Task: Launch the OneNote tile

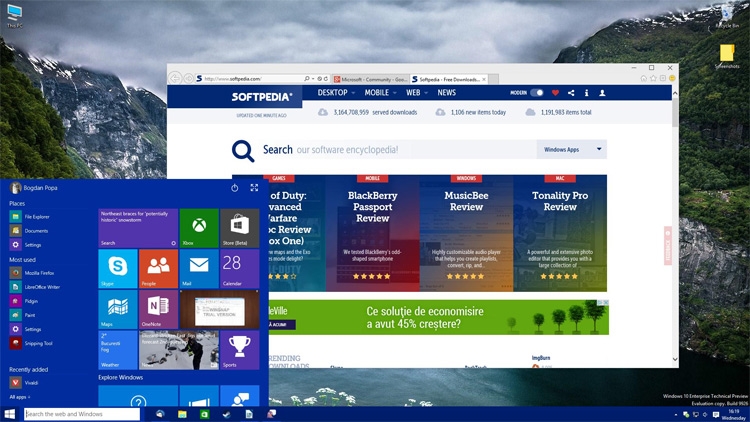Action: tap(158, 309)
